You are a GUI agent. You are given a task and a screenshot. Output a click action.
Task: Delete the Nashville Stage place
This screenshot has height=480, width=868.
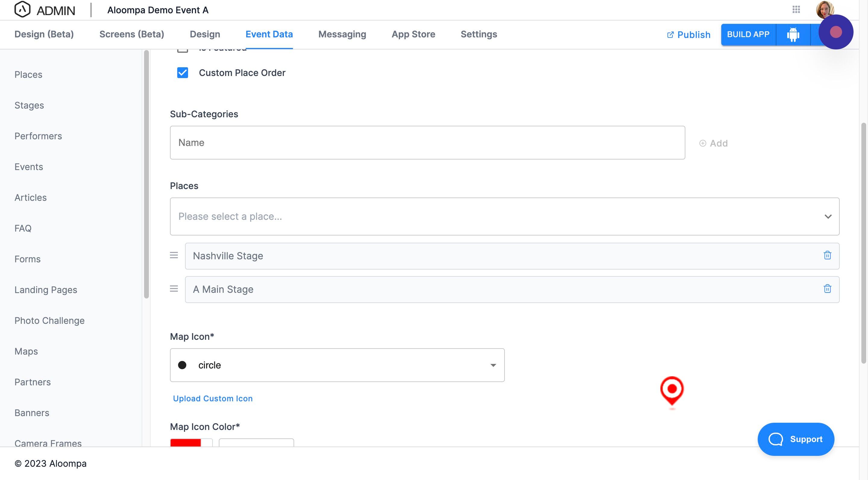[x=827, y=255]
